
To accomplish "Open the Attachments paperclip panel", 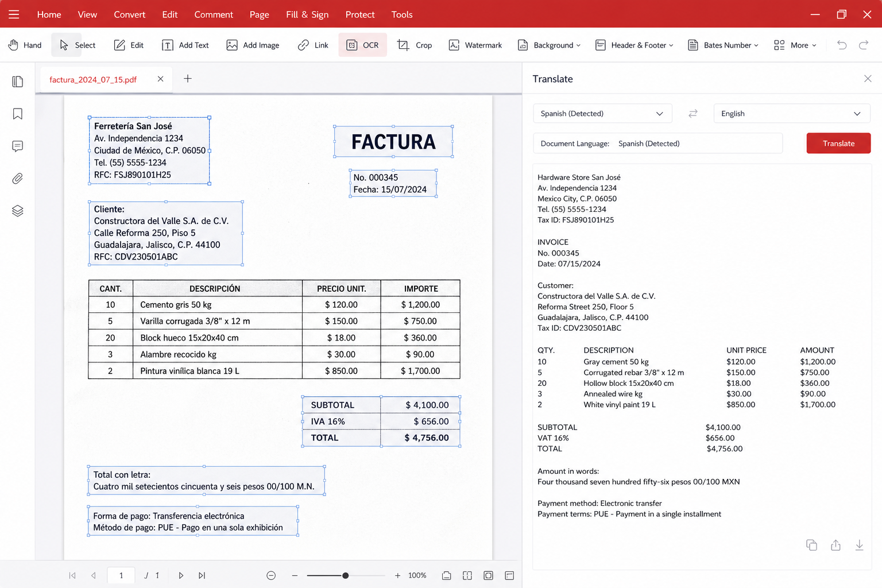I will pos(18,179).
